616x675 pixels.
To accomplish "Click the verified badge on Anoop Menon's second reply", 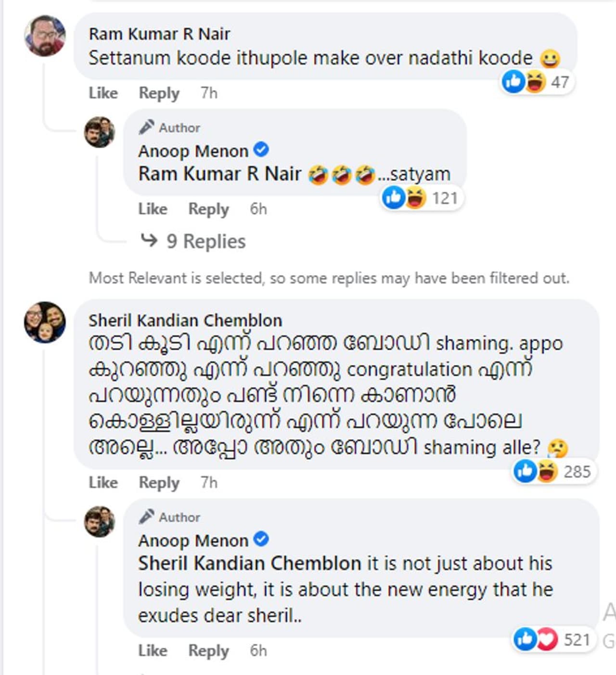I will [x=261, y=539].
